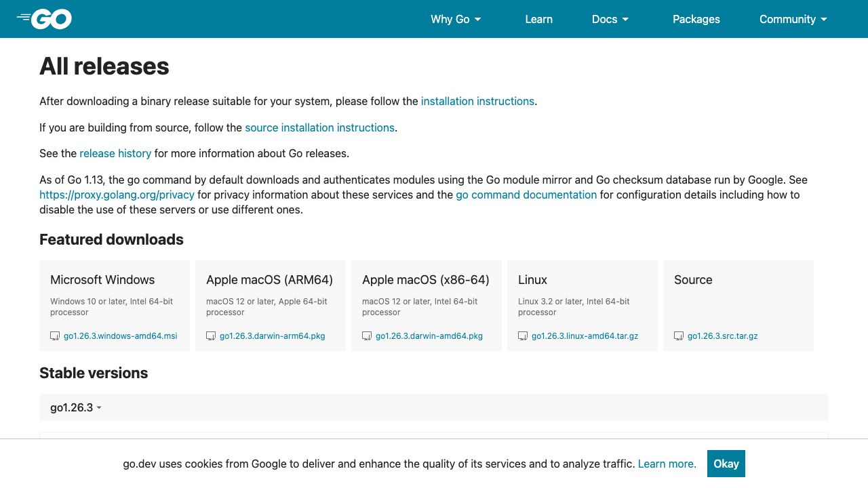Click the Featured downloads heading
The width and height of the screenshot is (868, 488).
pos(111,239)
